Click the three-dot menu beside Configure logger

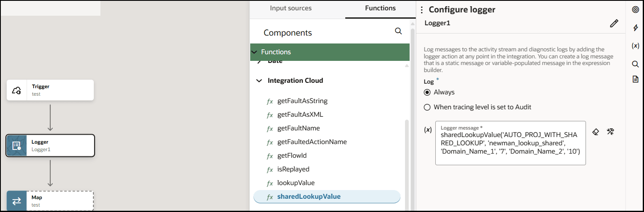click(422, 10)
